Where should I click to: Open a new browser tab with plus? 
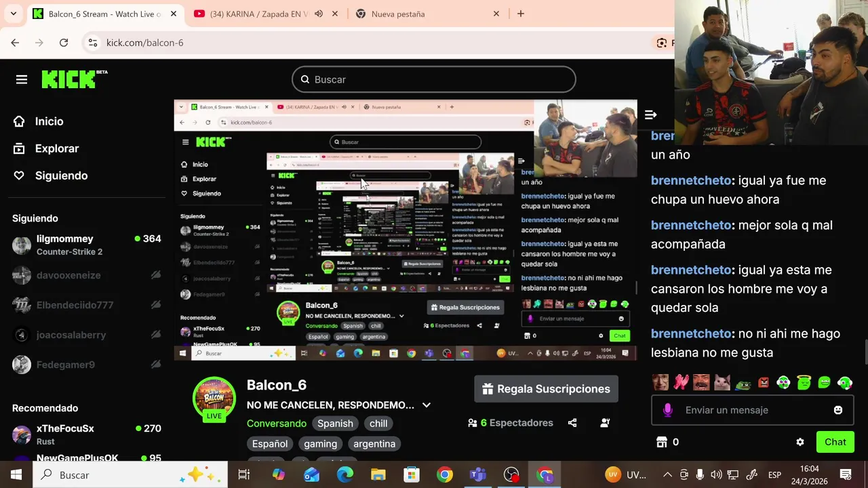point(521,14)
